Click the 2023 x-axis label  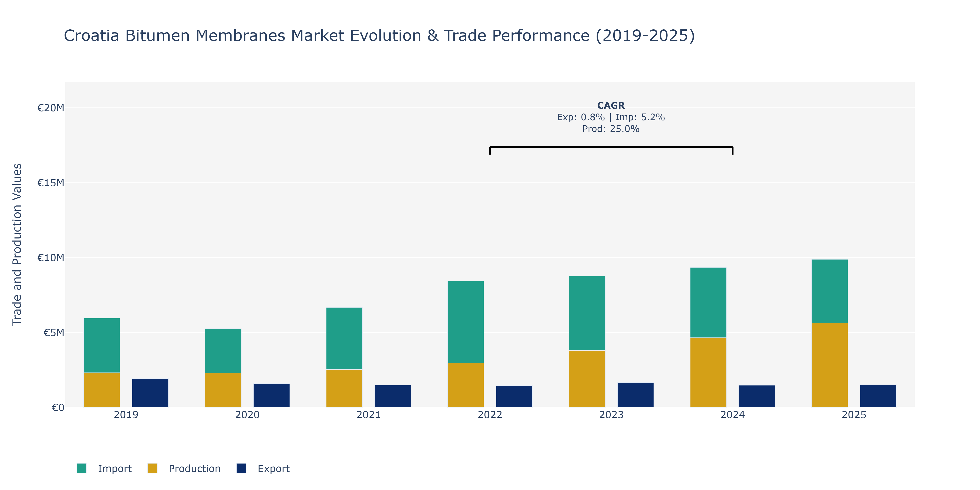tap(611, 415)
